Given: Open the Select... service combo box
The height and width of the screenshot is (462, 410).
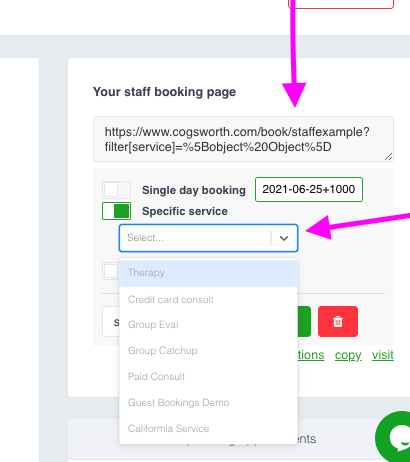Looking at the screenshot, I should click(x=208, y=238).
